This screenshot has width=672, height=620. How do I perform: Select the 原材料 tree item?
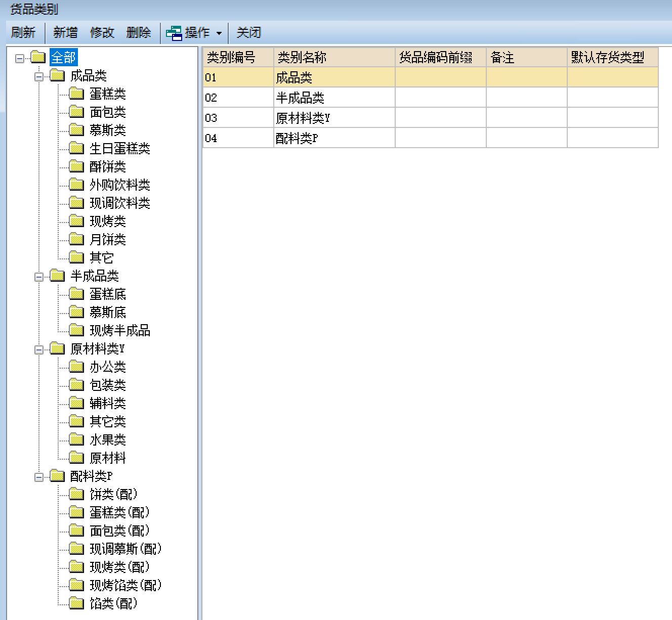pos(108,458)
